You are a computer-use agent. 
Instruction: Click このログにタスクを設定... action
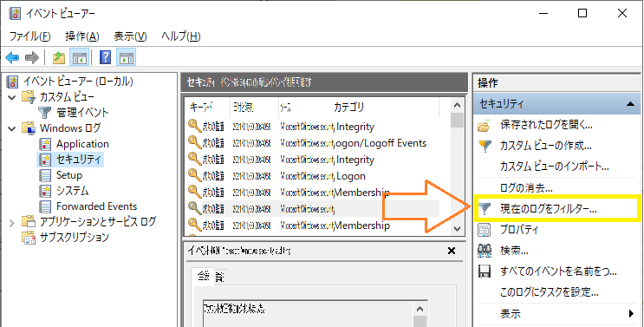tap(550, 292)
